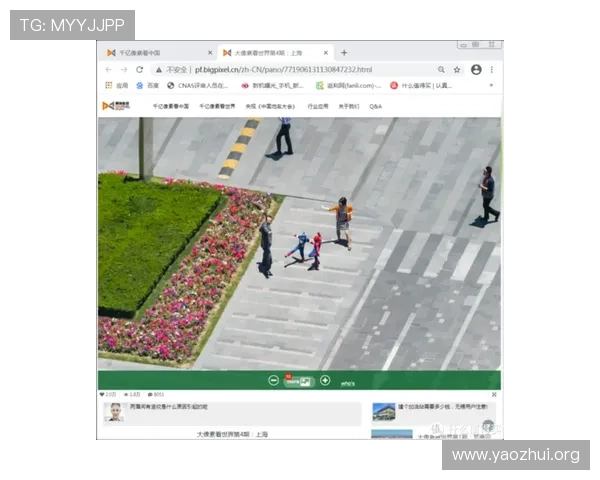The width and height of the screenshot is (600, 480).
Task: Click the heart likes counter
Action: pos(108,394)
